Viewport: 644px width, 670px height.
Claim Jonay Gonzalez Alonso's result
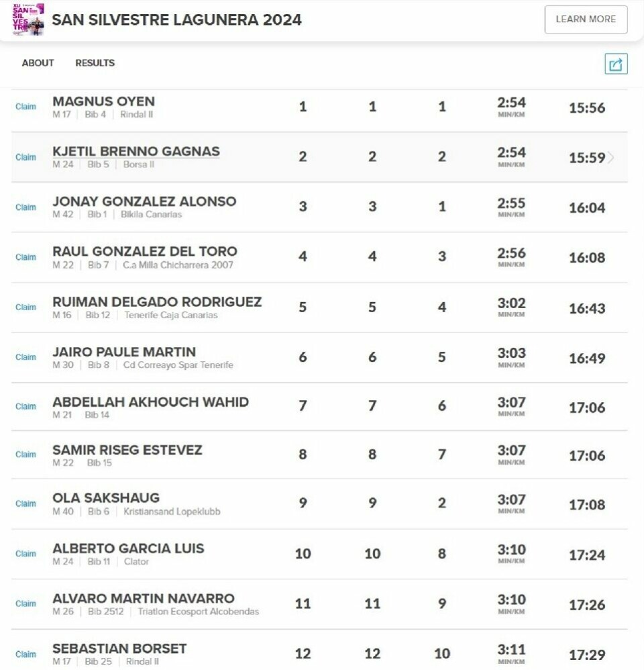click(x=25, y=207)
